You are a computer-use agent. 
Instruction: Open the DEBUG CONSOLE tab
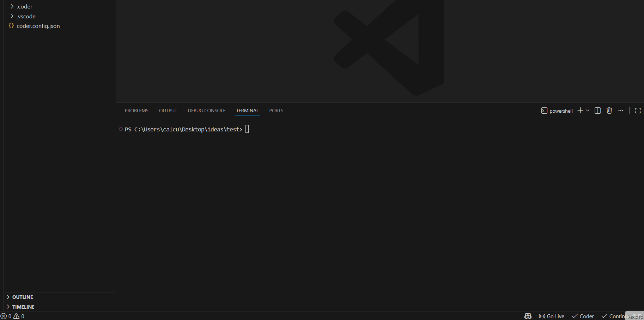tap(206, 111)
